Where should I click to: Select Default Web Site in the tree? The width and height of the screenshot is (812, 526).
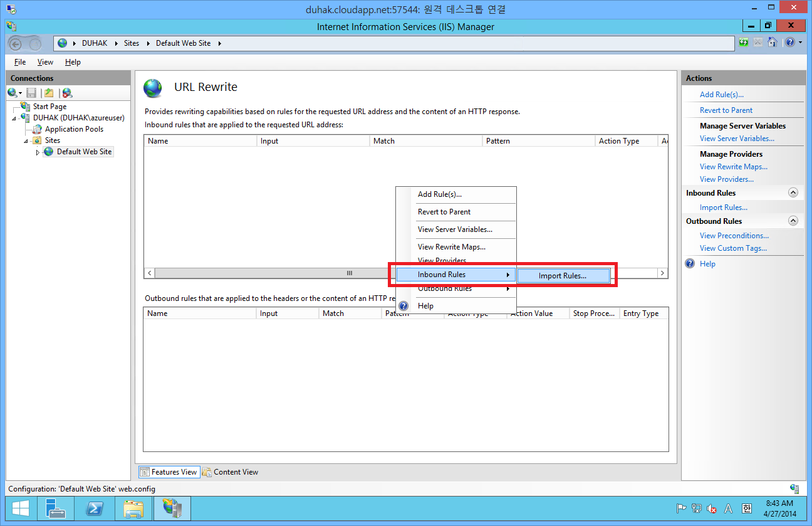[x=84, y=152]
